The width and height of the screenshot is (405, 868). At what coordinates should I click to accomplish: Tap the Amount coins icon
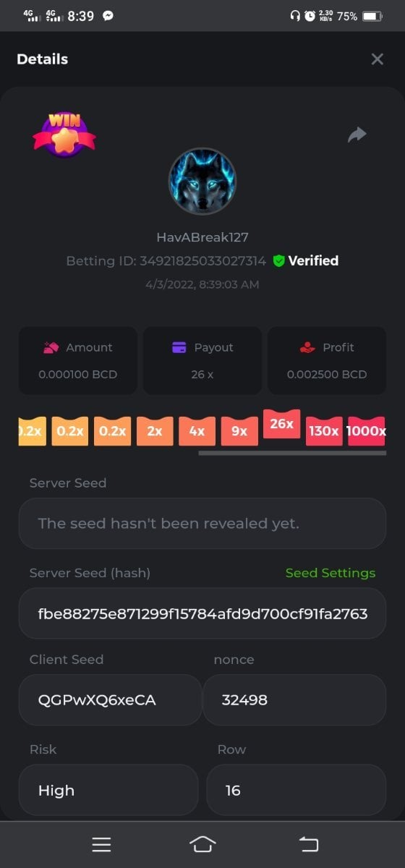click(x=50, y=347)
